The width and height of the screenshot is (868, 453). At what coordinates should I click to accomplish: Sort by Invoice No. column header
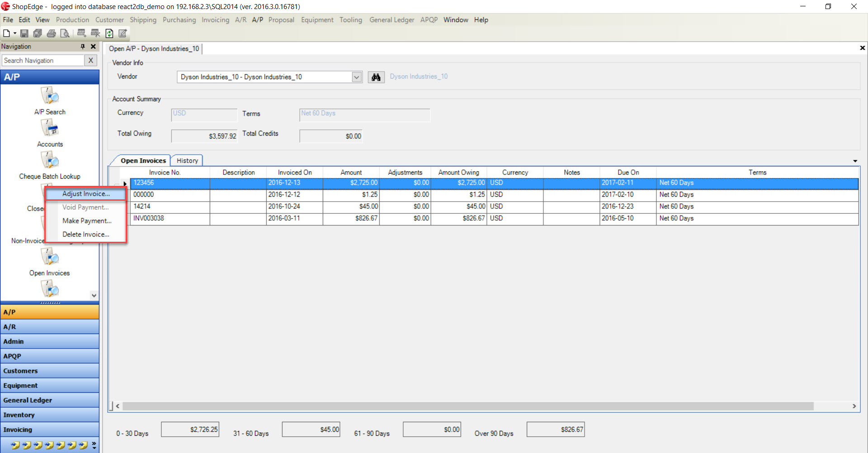(x=165, y=172)
